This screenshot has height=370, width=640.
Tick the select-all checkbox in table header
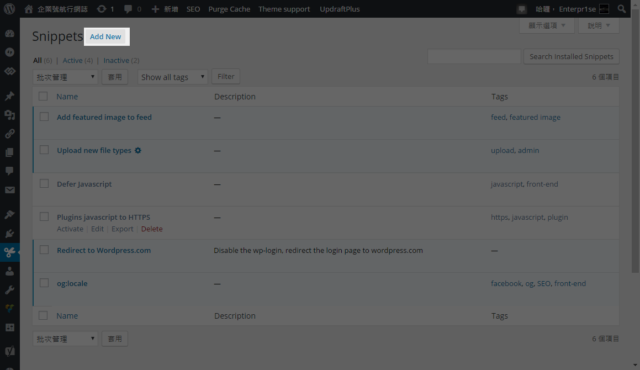click(x=43, y=96)
